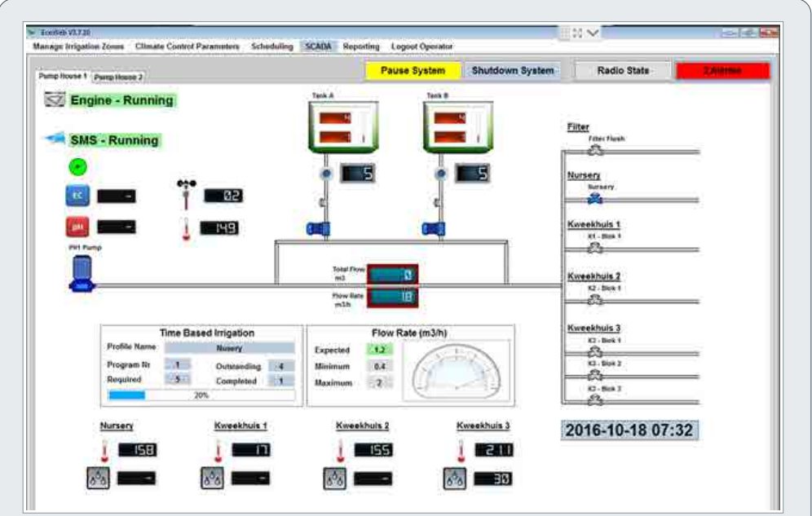Click the Outstanding value field 4
Image resolution: width=812 pixels, height=516 pixels.
[x=281, y=367]
